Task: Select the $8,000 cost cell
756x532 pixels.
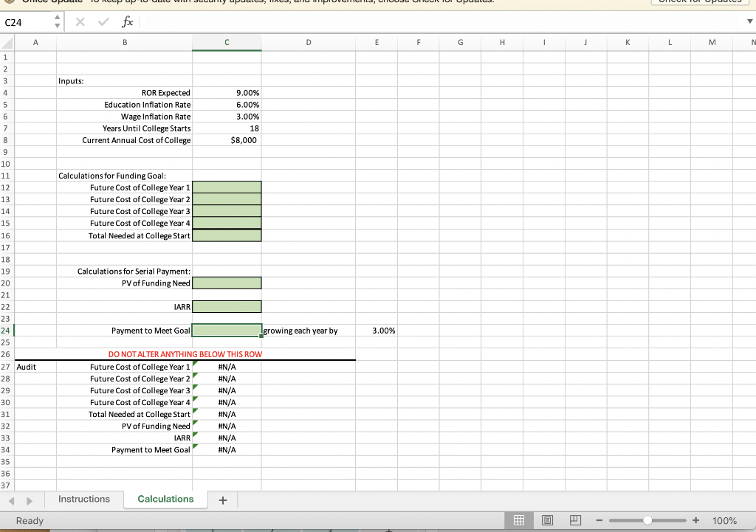Action: 227,140
